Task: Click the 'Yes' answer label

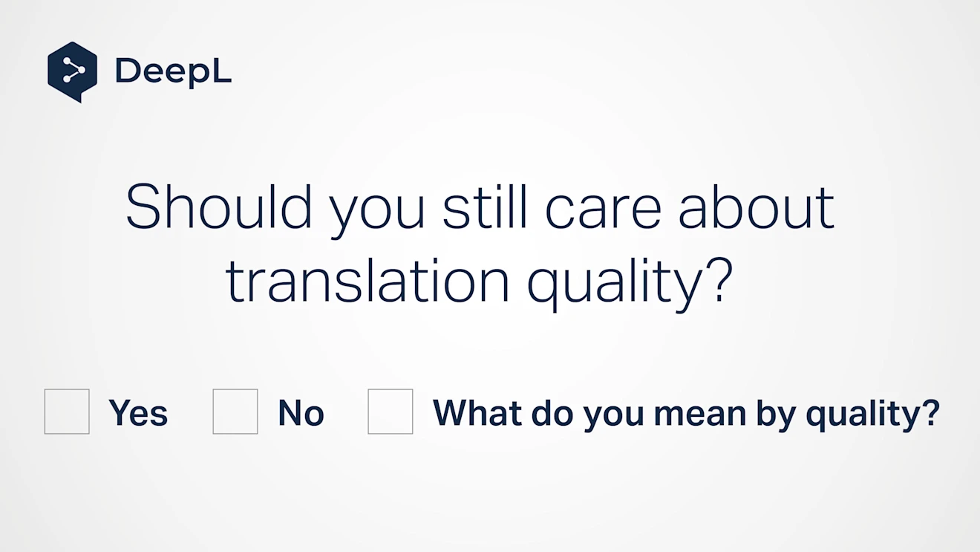Action: [x=138, y=413]
